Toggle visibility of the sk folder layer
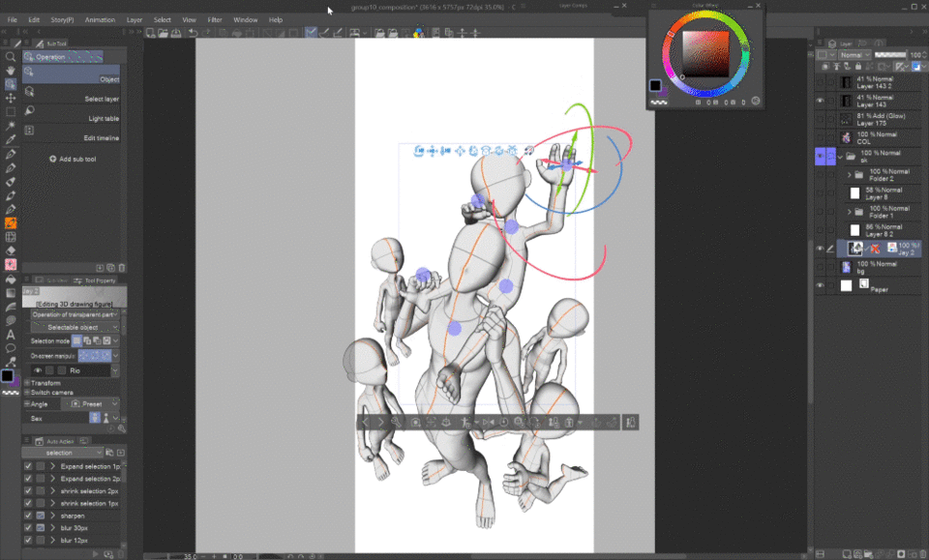This screenshot has height=560, width=929. click(x=820, y=157)
